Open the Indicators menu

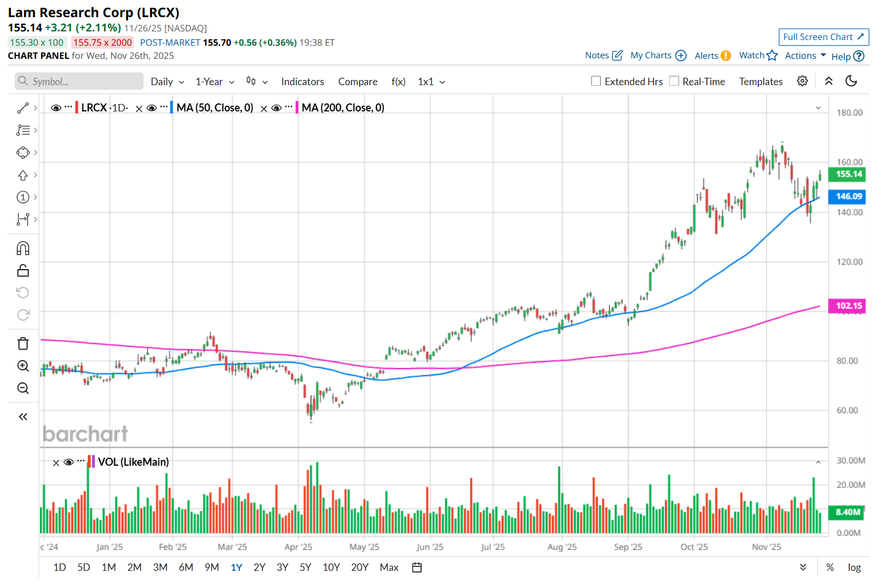point(302,82)
